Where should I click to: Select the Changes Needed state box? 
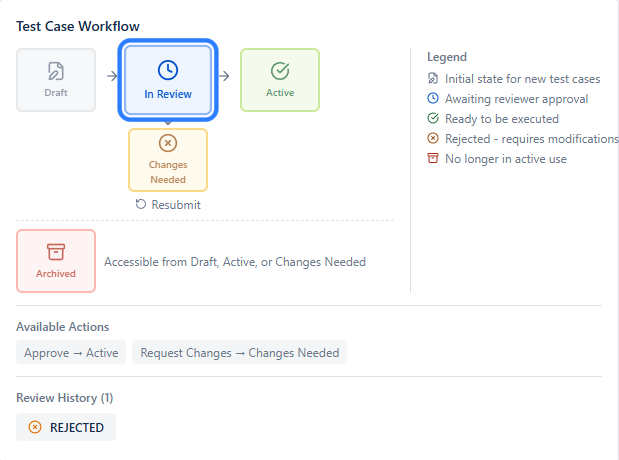point(168,160)
